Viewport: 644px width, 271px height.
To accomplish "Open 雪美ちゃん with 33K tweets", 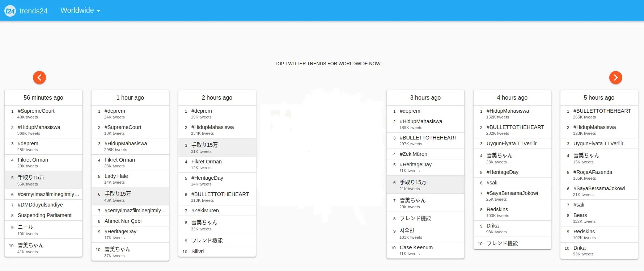I will pyautogui.click(x=204, y=222).
